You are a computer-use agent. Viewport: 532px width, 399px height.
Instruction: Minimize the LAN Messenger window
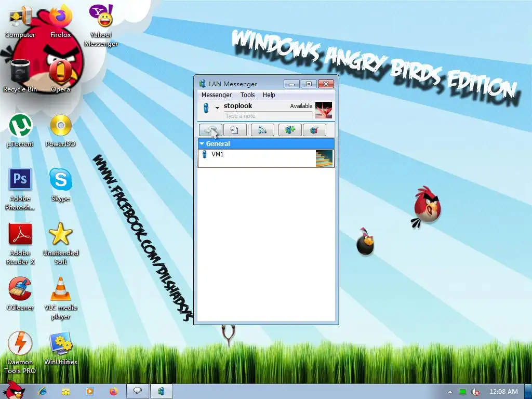pyautogui.click(x=291, y=84)
